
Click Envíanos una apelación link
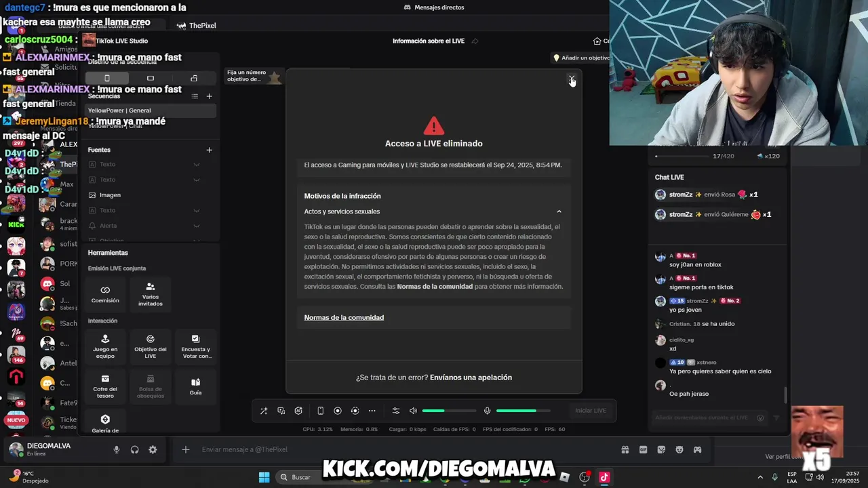pyautogui.click(x=471, y=378)
